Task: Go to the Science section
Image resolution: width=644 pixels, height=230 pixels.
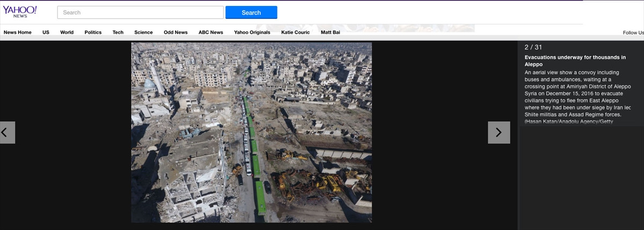Action: [143, 32]
